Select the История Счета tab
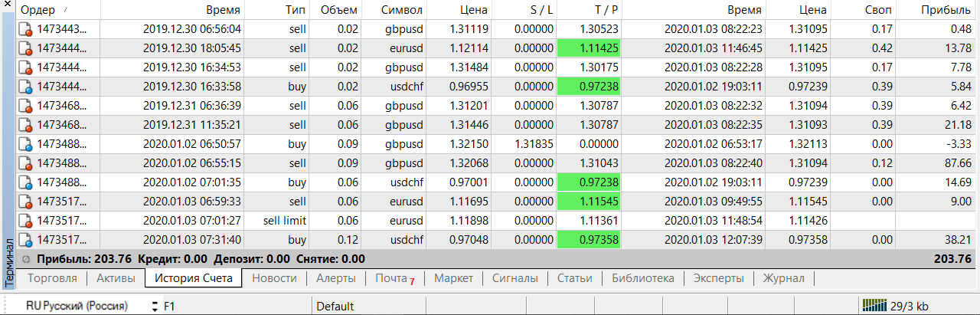Image resolution: width=980 pixels, height=315 pixels. click(x=194, y=278)
